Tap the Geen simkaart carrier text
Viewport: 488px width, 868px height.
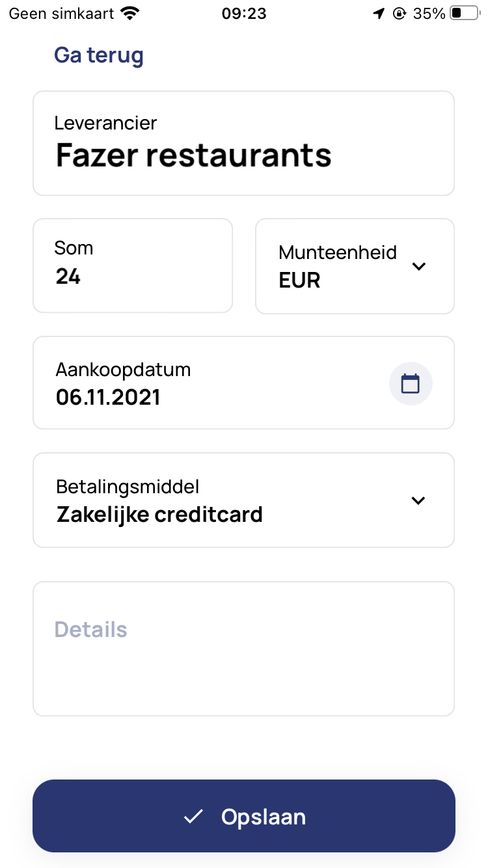(x=62, y=13)
